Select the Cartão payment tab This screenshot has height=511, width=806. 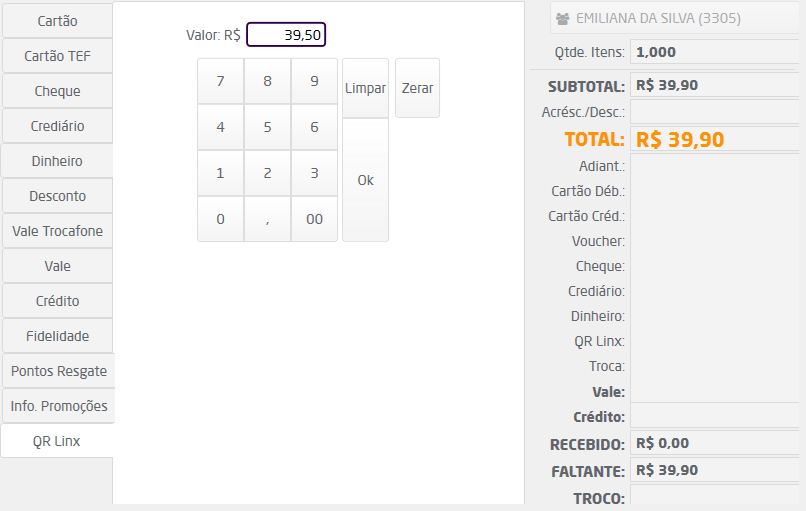point(57,21)
